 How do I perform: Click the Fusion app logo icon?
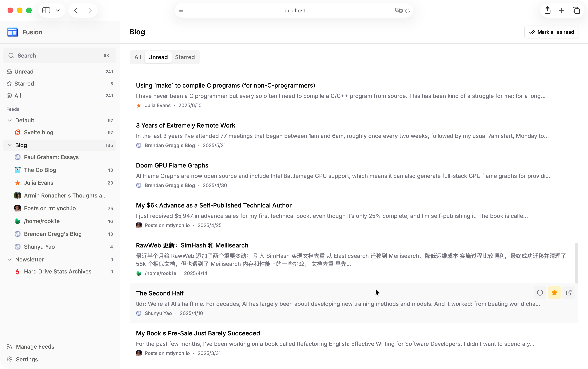pyautogui.click(x=12, y=32)
